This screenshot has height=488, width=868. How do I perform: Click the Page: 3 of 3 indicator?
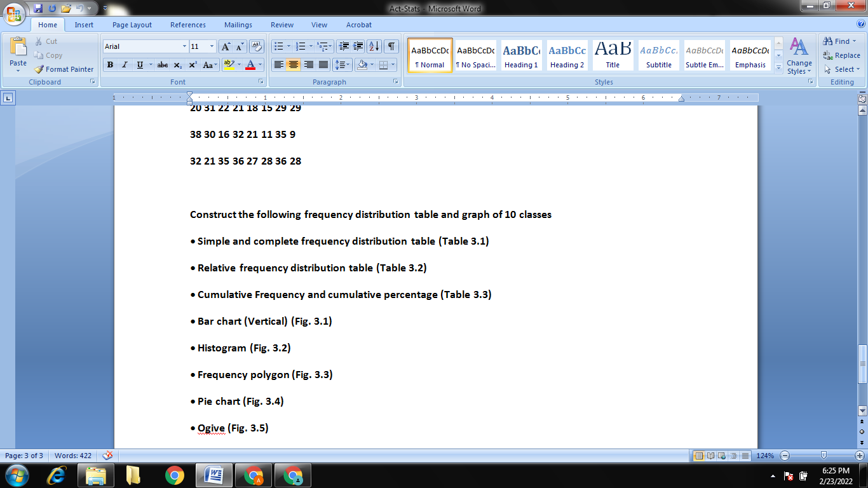click(x=24, y=456)
